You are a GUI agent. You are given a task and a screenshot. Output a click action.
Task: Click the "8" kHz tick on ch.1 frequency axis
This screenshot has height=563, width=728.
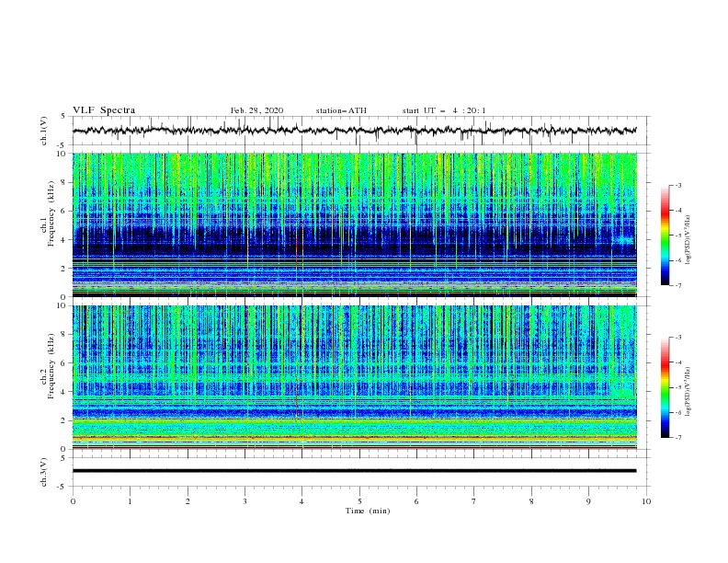(64, 182)
